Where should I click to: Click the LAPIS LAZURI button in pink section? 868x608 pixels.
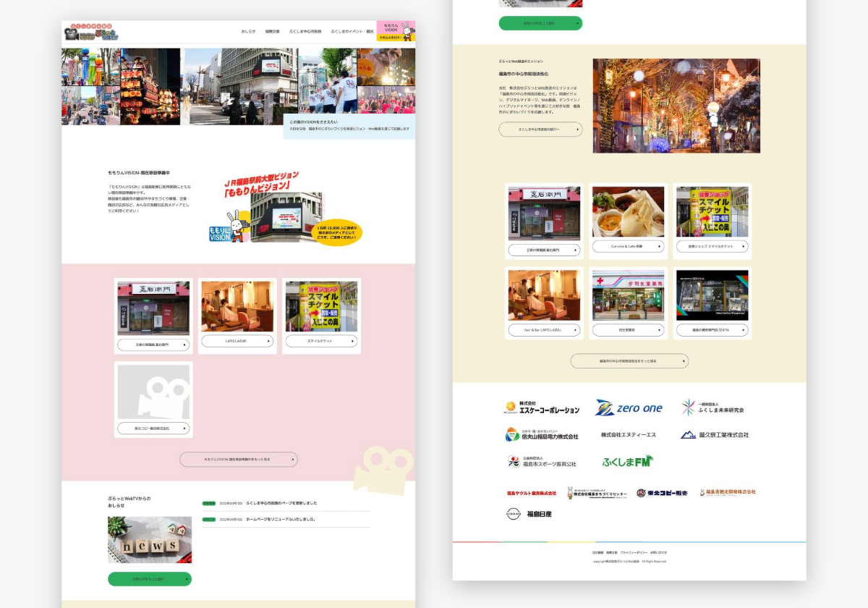point(237,341)
